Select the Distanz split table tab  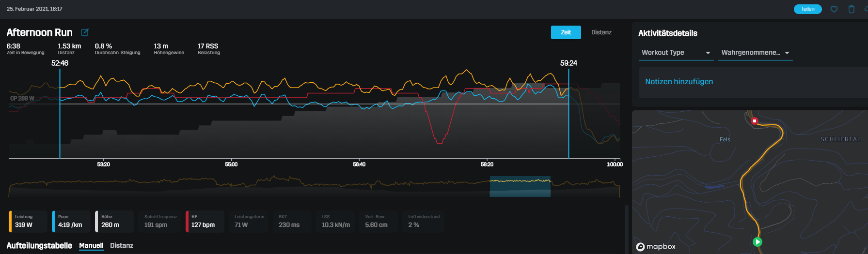click(x=122, y=246)
